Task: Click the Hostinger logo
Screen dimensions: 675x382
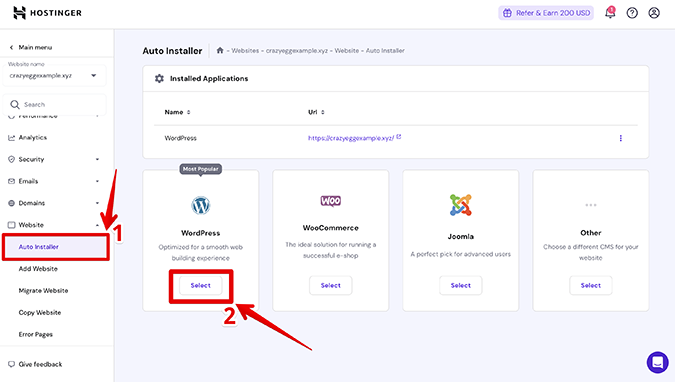Action: 47,13
